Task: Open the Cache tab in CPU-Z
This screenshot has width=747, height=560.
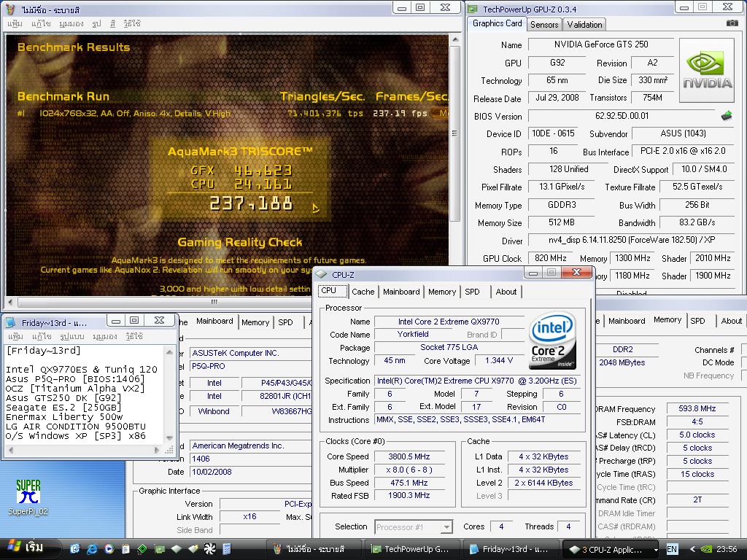Action: (x=363, y=292)
